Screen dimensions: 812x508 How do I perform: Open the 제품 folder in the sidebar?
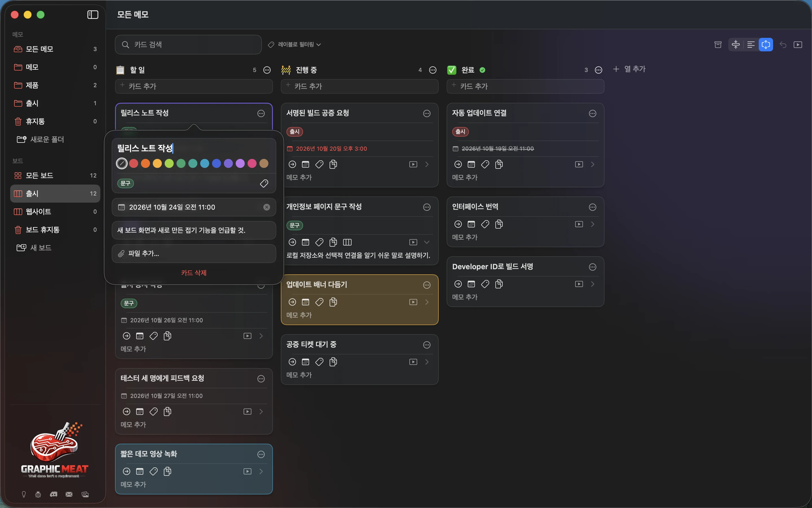click(55, 85)
